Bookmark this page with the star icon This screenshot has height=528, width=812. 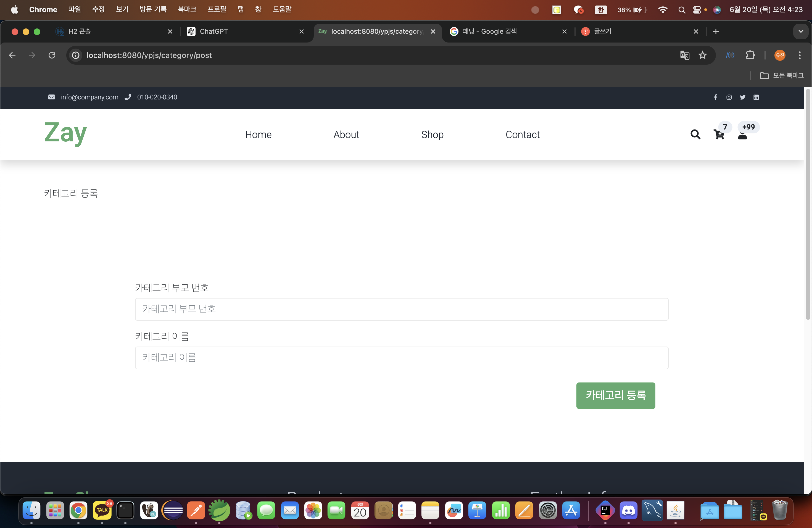click(x=702, y=55)
